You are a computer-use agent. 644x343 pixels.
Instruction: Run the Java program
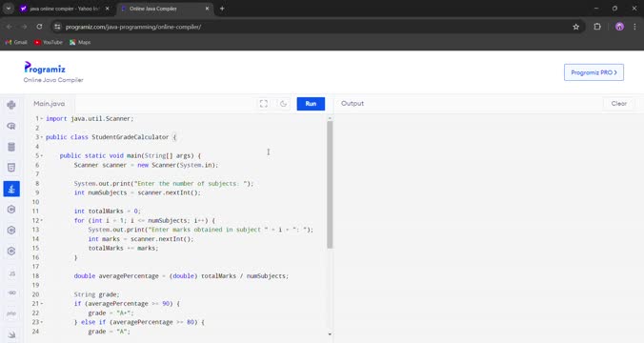[311, 104]
